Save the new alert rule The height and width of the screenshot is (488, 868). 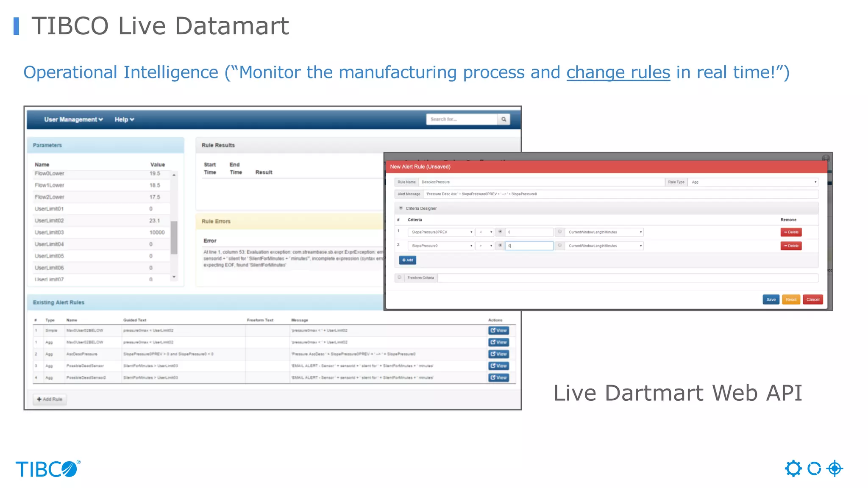click(771, 299)
